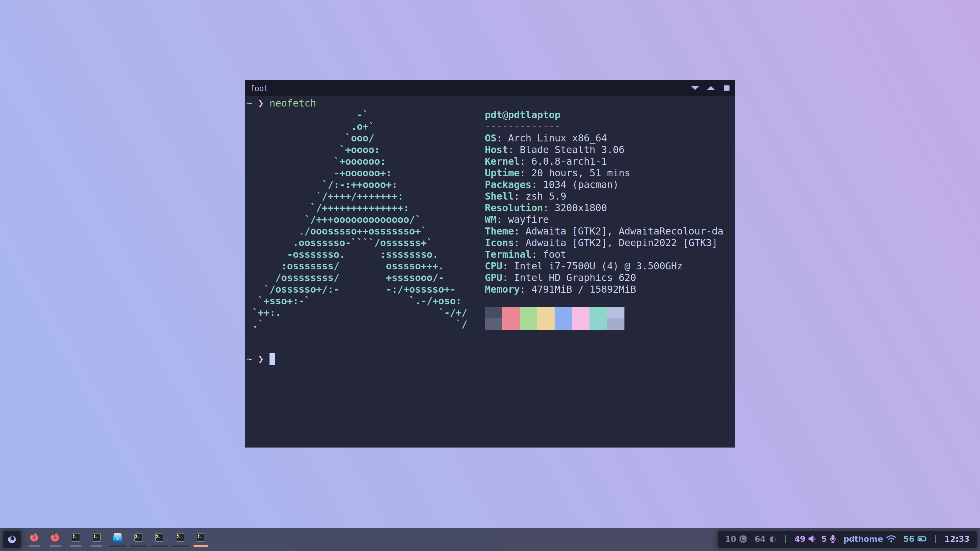This screenshot has height=551, width=980.
Task: Maximize the foot window with the up triangle
Action: (x=710, y=88)
